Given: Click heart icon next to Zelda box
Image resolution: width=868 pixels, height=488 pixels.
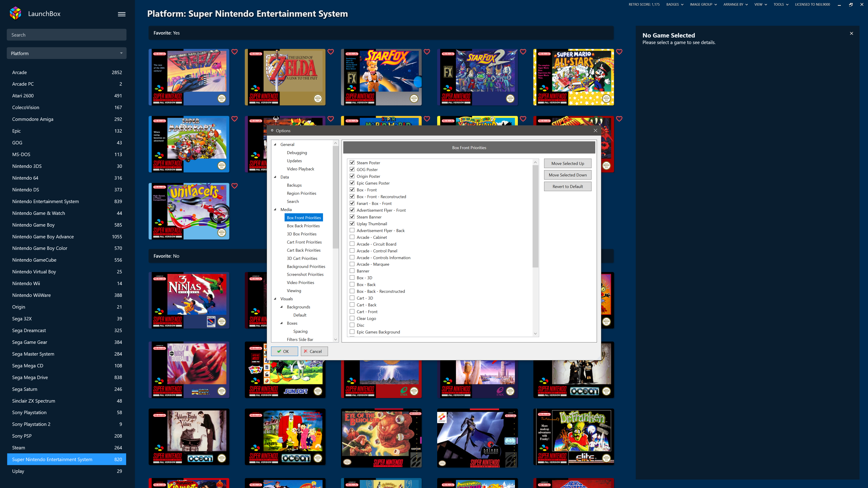Looking at the screenshot, I should point(330,52).
